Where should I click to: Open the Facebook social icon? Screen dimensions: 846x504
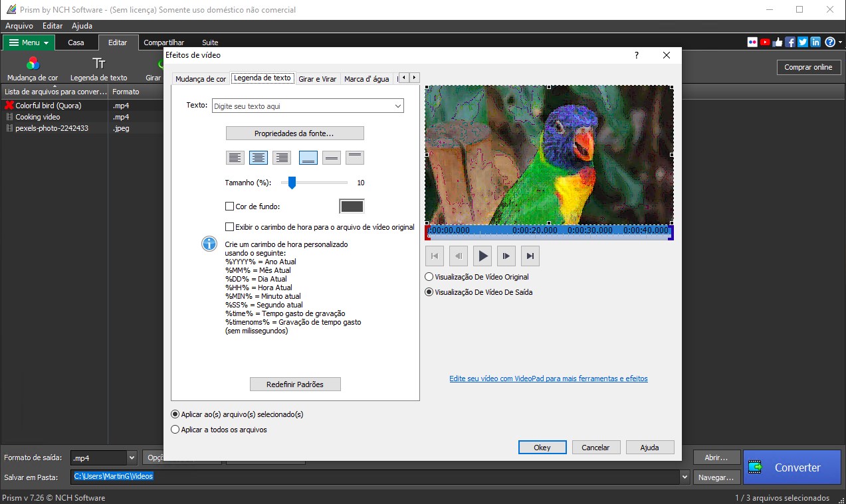[x=790, y=42]
